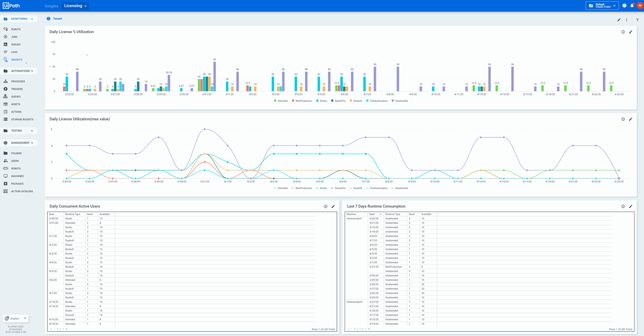Toggle Studio series in bar chart legend
The height and width of the screenshot is (336, 644).
322,101
